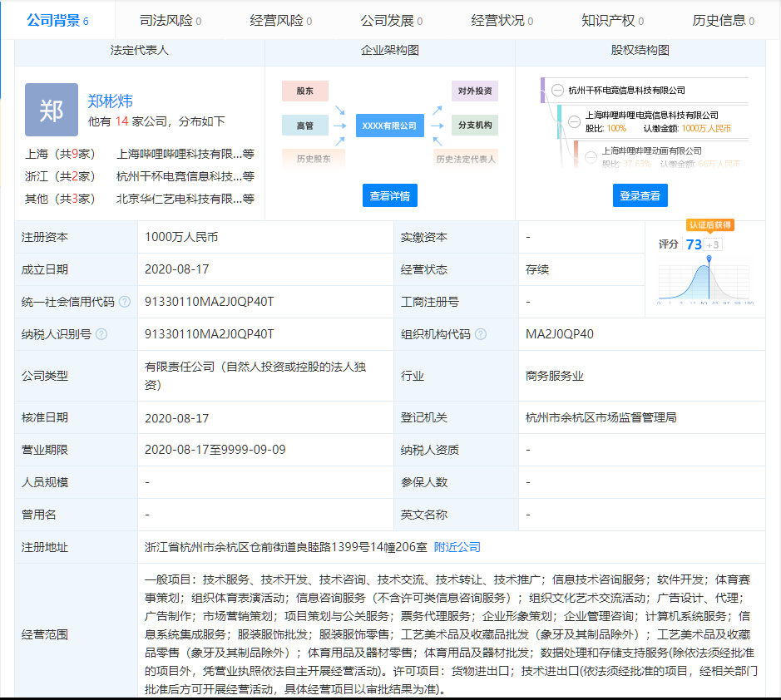The height and width of the screenshot is (700, 781).
Task: Switch to the 经营风险 tab
Action: coord(281,21)
